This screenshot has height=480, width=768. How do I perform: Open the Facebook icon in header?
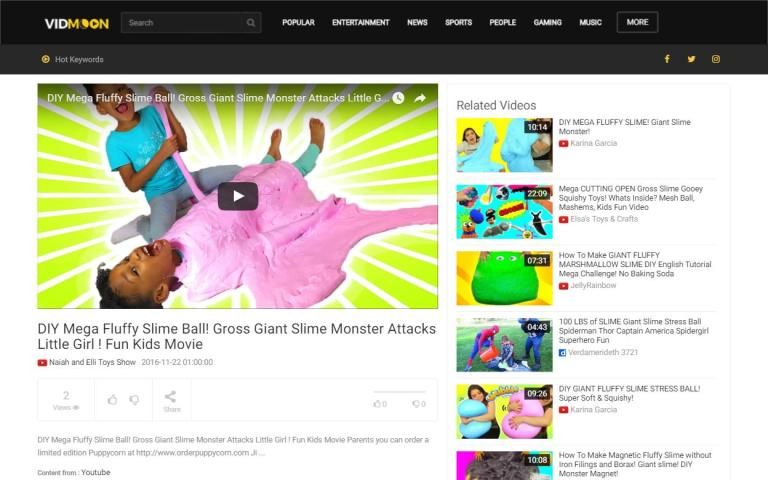(x=667, y=59)
